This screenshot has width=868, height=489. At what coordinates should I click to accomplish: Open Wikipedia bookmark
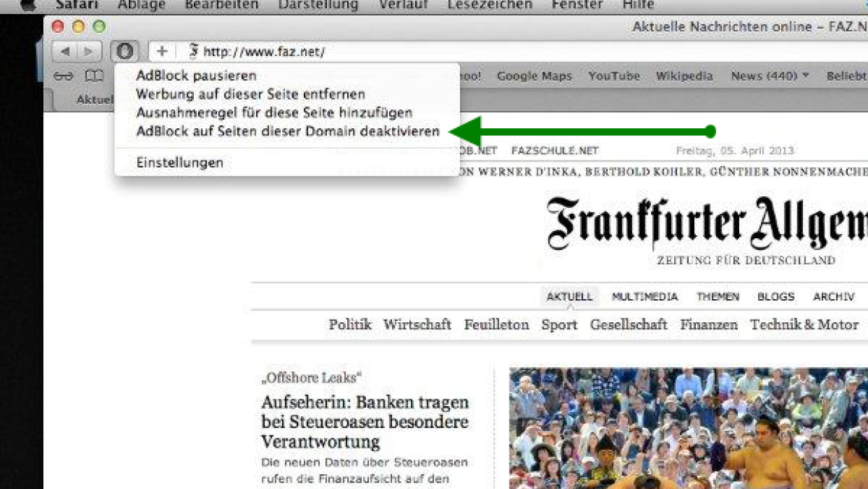684,76
